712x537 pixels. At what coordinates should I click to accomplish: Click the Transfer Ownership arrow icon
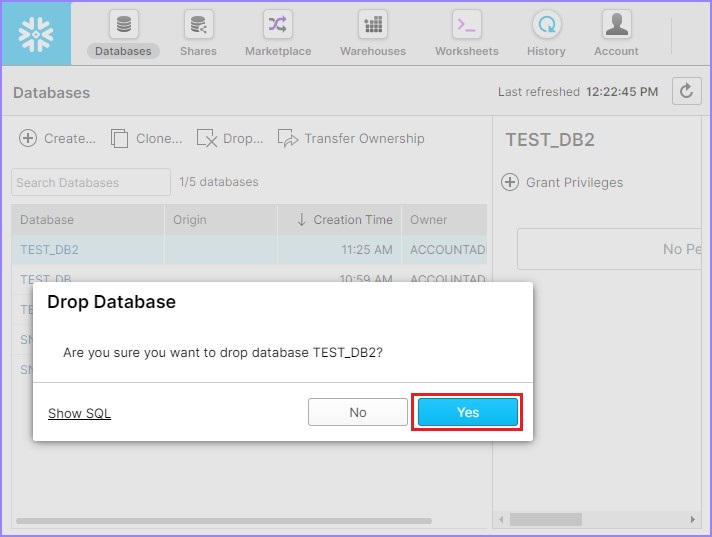click(287, 138)
